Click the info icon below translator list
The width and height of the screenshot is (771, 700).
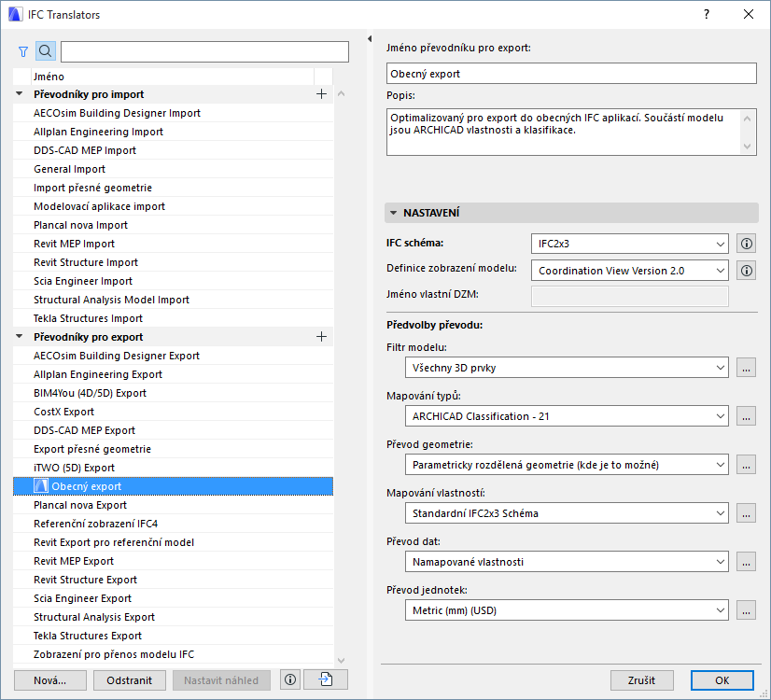pyautogui.click(x=289, y=679)
